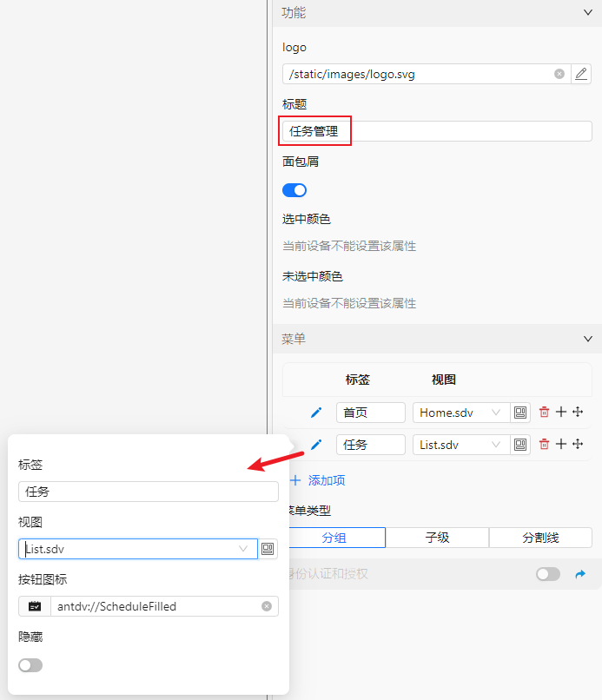The height and width of the screenshot is (700, 602).
Task: Click the edit pencil for 首页 row
Action: [316, 413]
